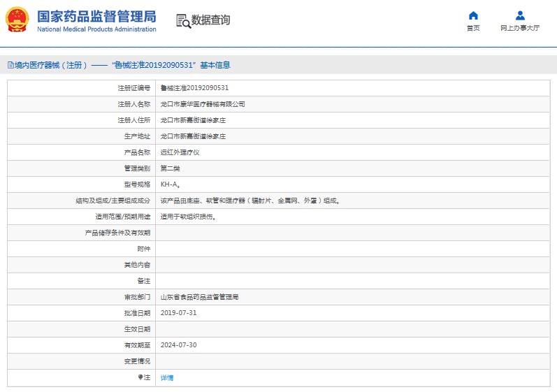Open the 详情 link
Image resolution: width=557 pixels, height=392 pixels.
click(167, 377)
